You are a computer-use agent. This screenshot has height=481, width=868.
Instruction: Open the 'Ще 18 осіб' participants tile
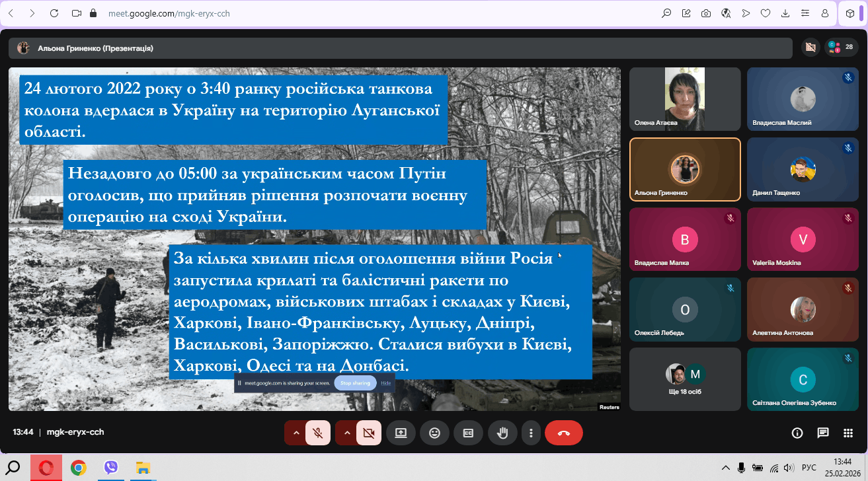click(685, 379)
